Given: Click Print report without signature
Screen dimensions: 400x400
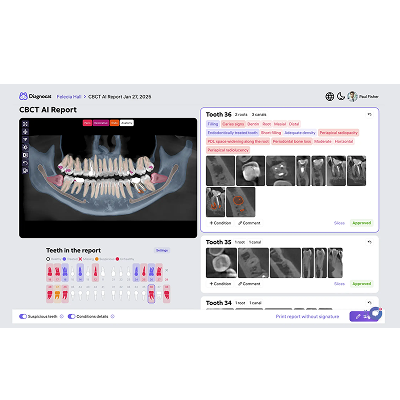Looking at the screenshot, I should tap(307, 316).
